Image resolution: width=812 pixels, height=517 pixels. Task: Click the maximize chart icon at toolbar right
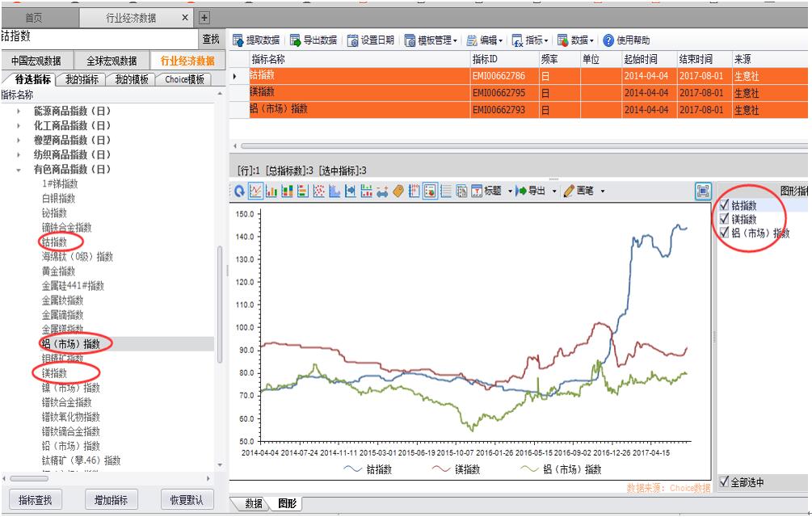[x=703, y=191]
